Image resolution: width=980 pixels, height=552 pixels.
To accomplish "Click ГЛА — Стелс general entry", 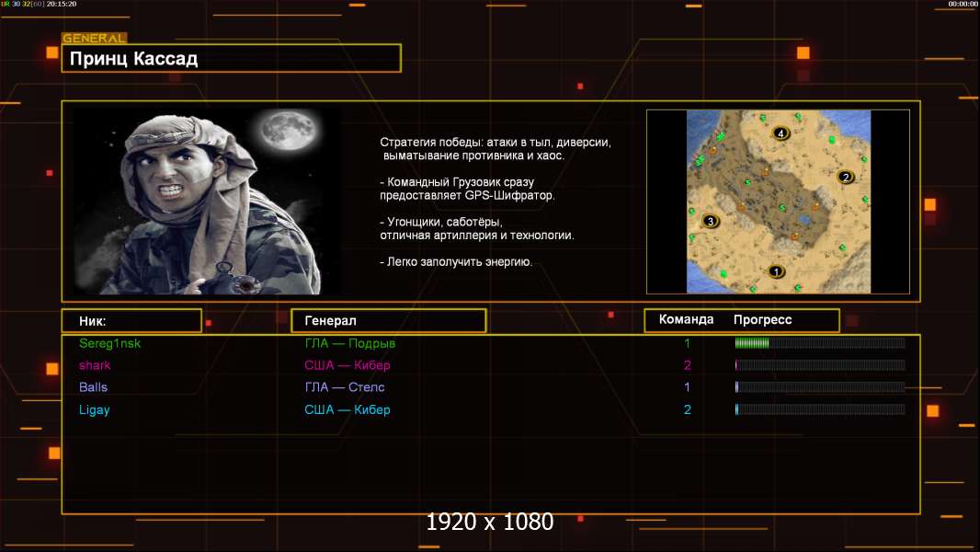I will [x=345, y=387].
